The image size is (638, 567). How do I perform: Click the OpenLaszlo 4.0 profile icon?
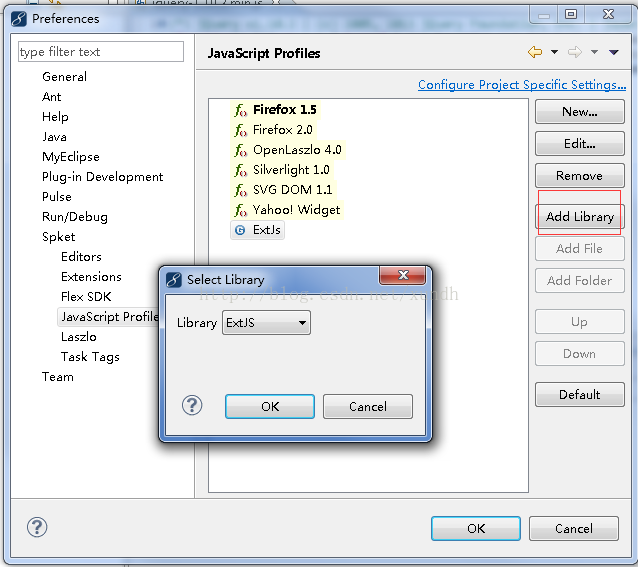pos(240,150)
